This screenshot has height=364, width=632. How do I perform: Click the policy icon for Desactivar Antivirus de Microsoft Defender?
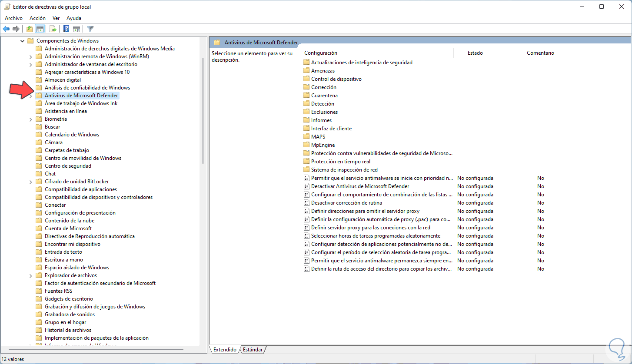(x=306, y=186)
